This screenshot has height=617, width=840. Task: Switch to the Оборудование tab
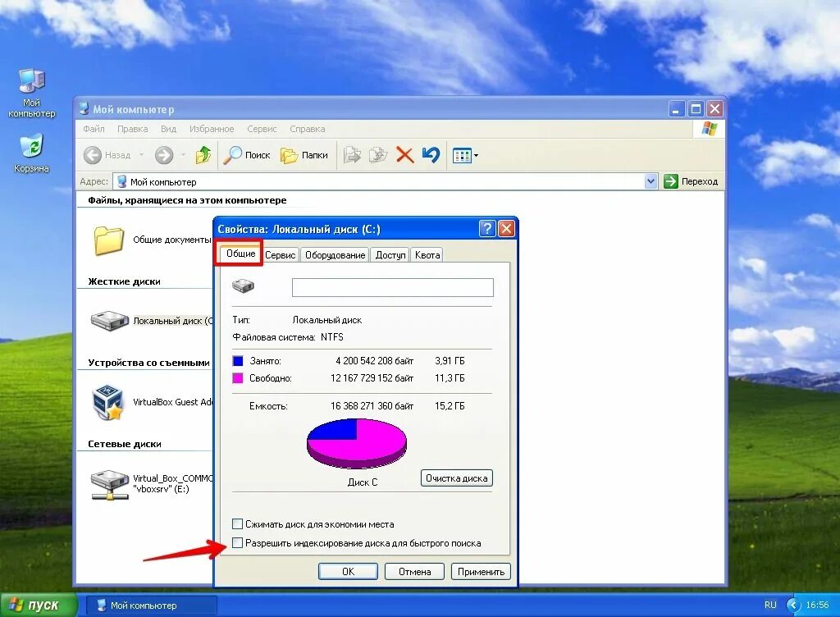[335, 255]
